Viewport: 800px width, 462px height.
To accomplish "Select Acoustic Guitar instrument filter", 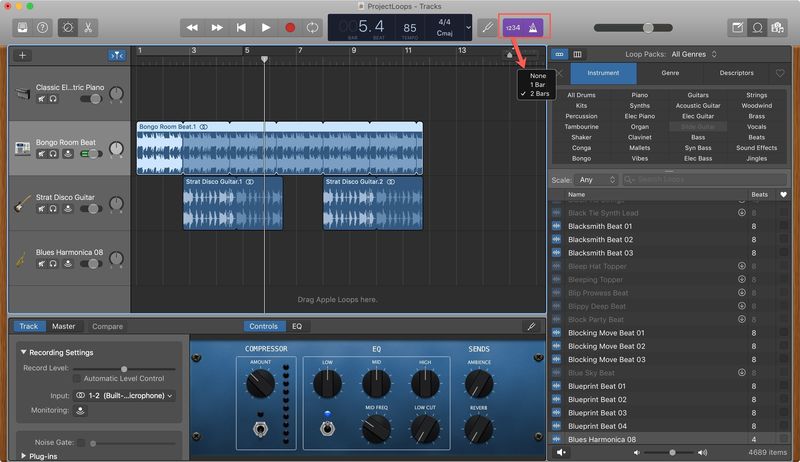I will (x=698, y=106).
